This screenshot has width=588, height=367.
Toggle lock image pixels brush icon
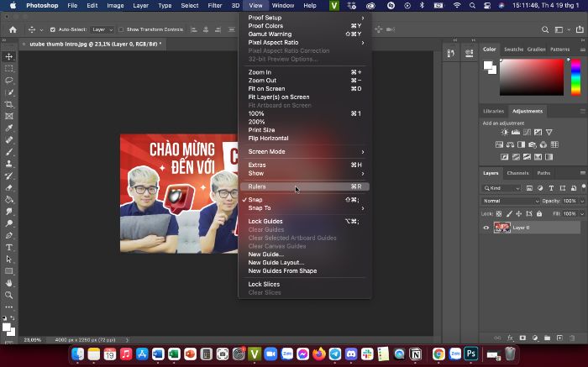[x=509, y=213]
